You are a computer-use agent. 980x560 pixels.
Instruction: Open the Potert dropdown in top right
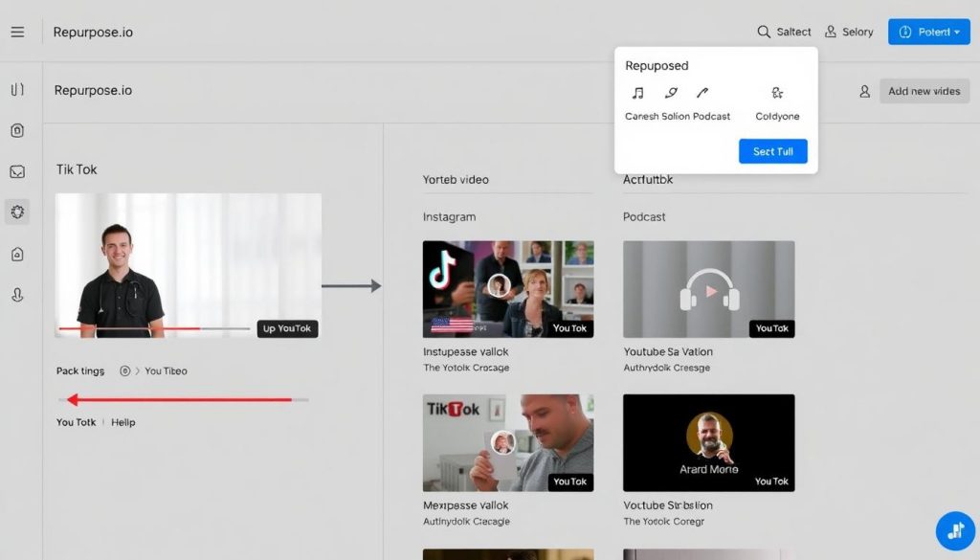pyautogui.click(x=928, y=32)
